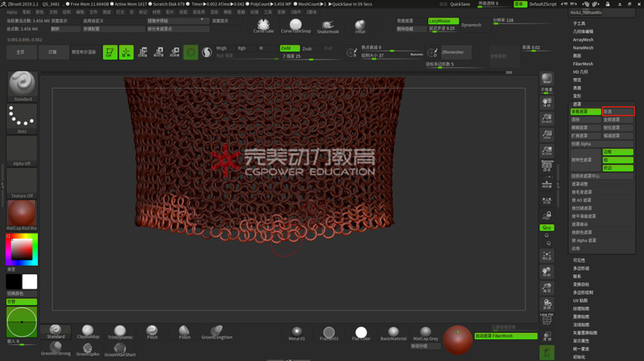Open the Z插件 menu
The width and height of the screenshot is (644, 361).
pyautogui.click(x=295, y=13)
